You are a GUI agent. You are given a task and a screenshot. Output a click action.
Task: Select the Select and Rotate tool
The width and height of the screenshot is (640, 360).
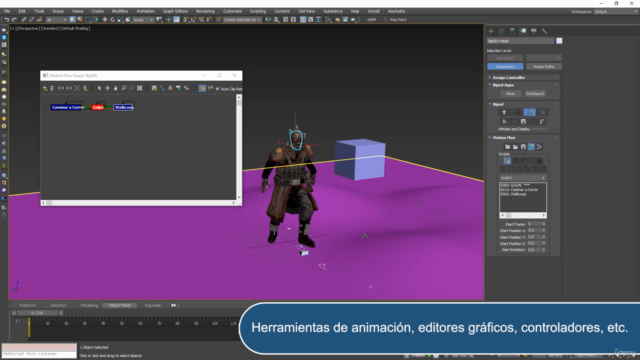coord(112,20)
